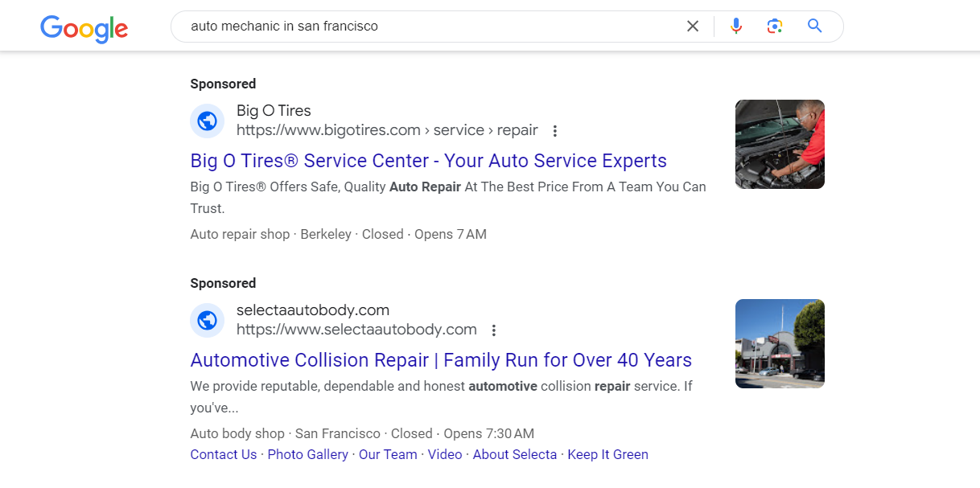Image resolution: width=980 pixels, height=488 pixels.
Task: Clear the search query with X icon
Action: [693, 27]
